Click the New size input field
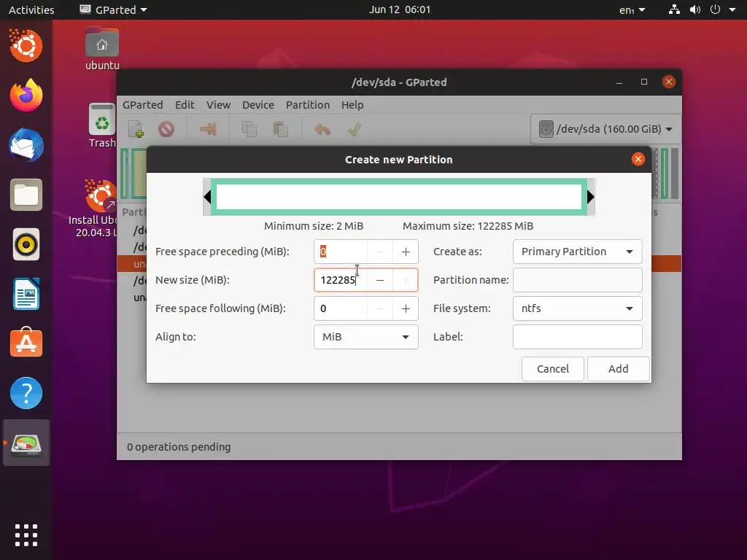747x560 pixels. pos(341,280)
